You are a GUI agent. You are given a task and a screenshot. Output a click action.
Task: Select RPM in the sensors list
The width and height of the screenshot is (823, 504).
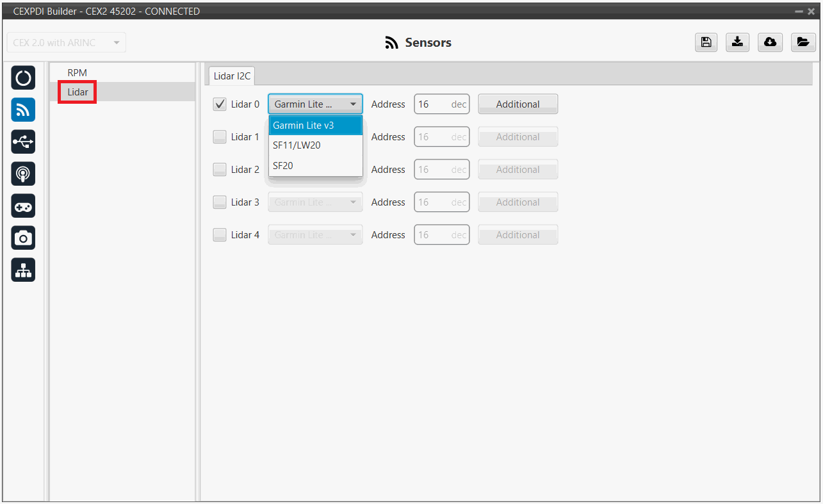coord(77,73)
